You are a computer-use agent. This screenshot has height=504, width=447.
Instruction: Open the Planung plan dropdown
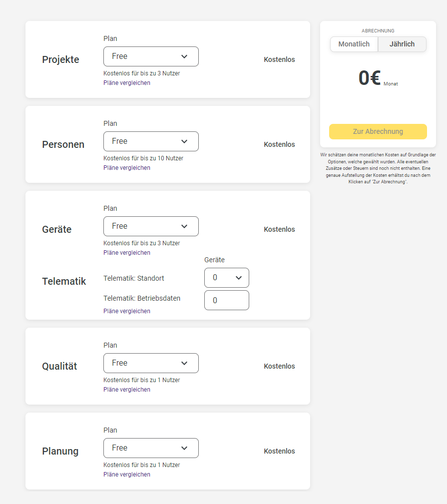tap(151, 448)
